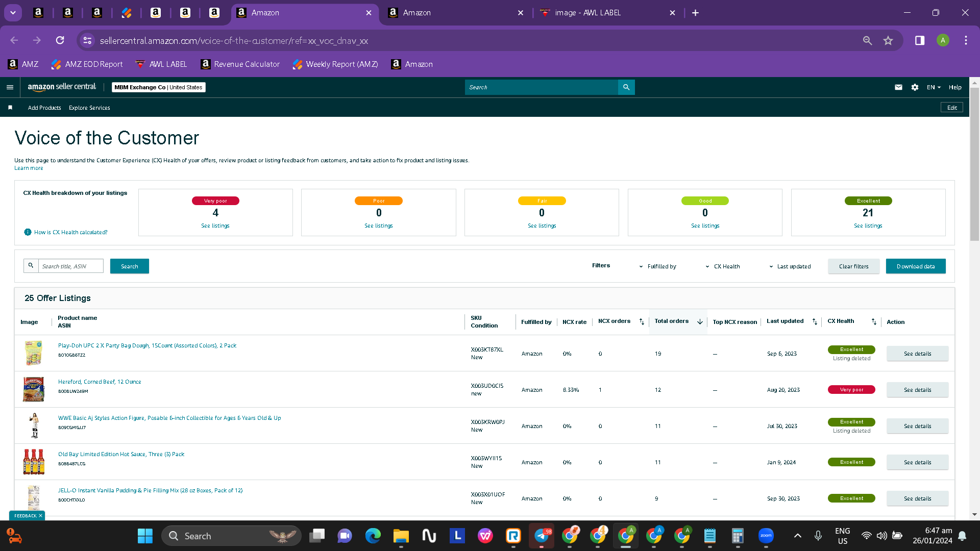
Task: Open the AMZ EOD Report bookmark
Action: (87, 64)
